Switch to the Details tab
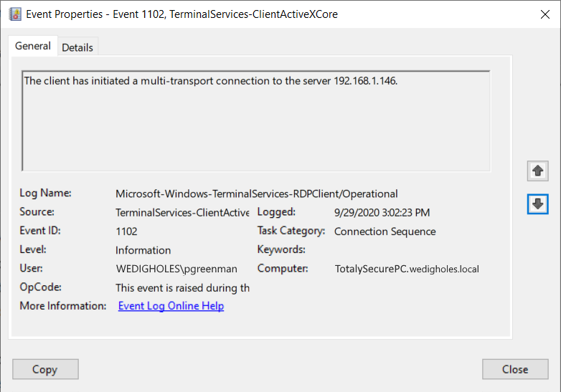 coord(77,47)
